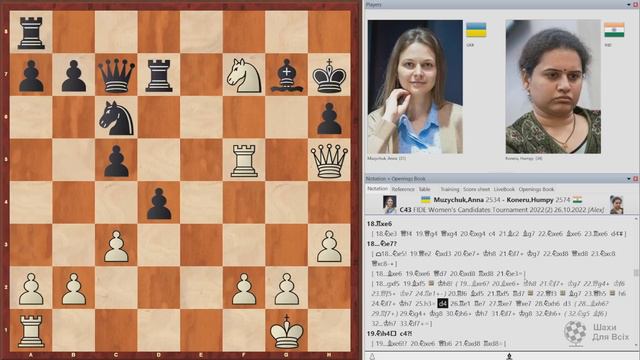The image size is (640, 360).
Task: Select the white knight on f7
Action: 244,75
